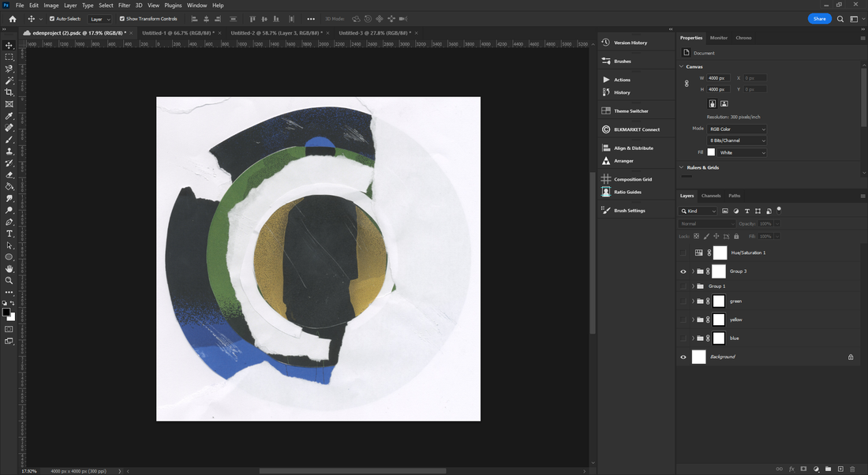Expand the Group 3 folder
Screen dimensions: 868x475
(693, 271)
